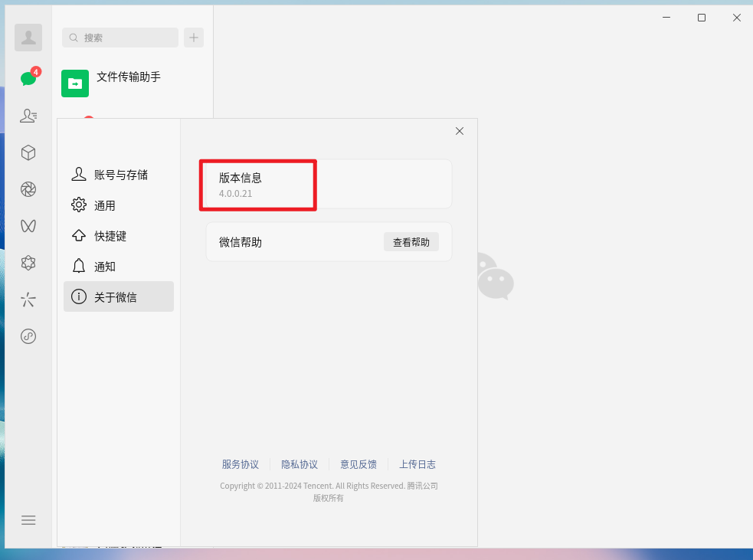Screen dimensions: 753x560
Task: Minimize the WeChat main window
Action: (666, 18)
